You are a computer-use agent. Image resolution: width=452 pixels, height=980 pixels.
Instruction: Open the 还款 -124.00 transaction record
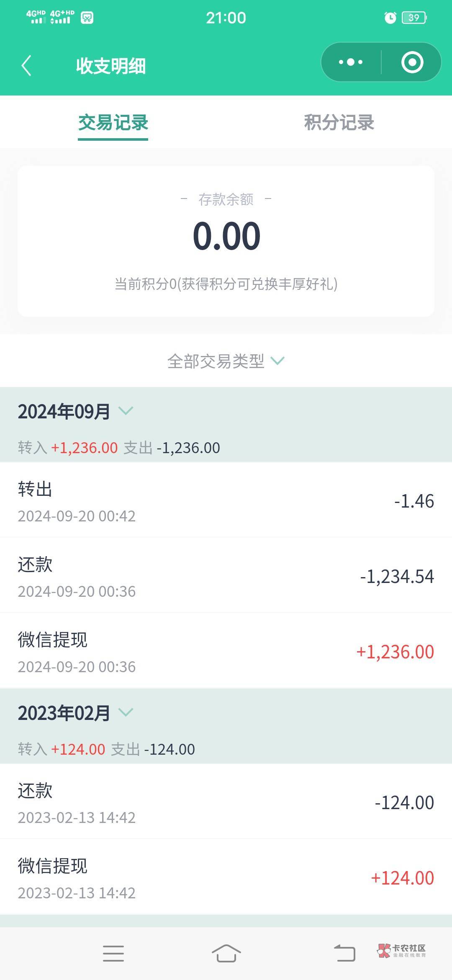point(226,802)
